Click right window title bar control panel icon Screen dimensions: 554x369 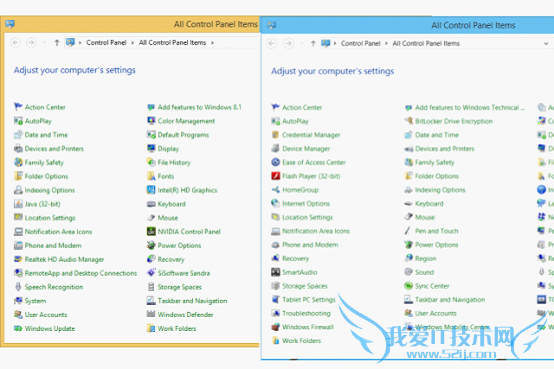coord(272,25)
